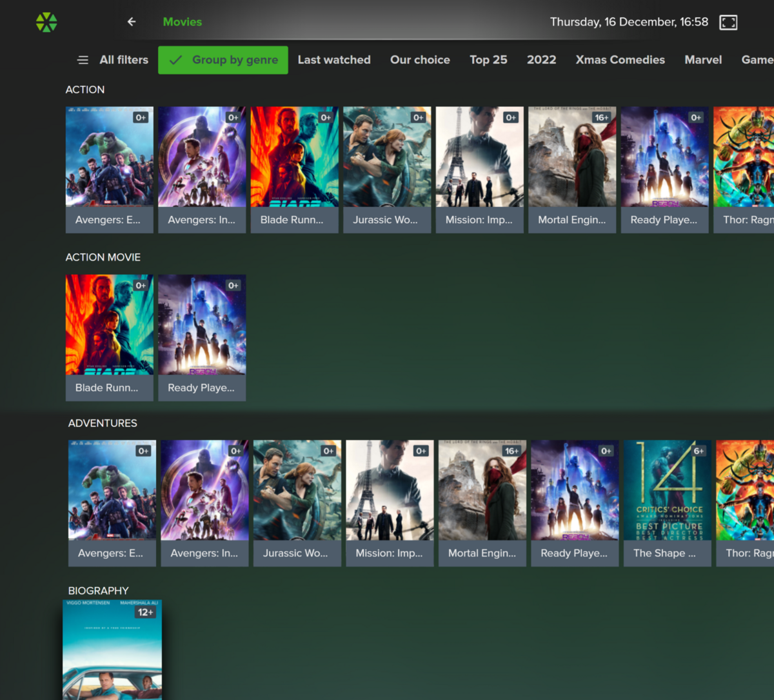The width and height of the screenshot is (774, 700).
Task: Disable the Group by genre toggle
Action: [223, 60]
